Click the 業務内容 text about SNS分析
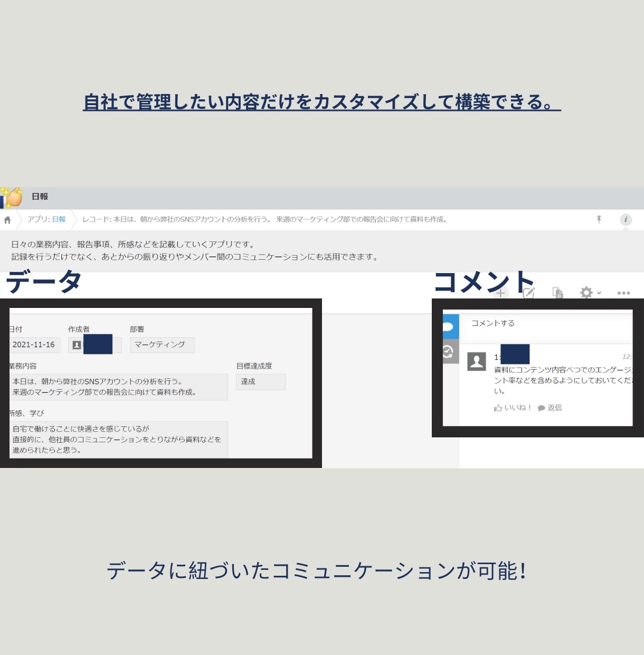The image size is (644, 655). [x=119, y=387]
